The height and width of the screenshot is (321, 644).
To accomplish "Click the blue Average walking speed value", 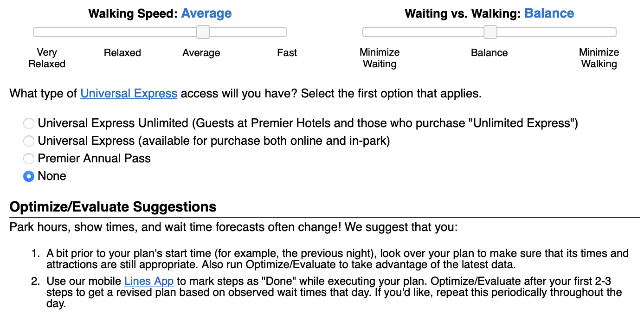I will click(207, 13).
